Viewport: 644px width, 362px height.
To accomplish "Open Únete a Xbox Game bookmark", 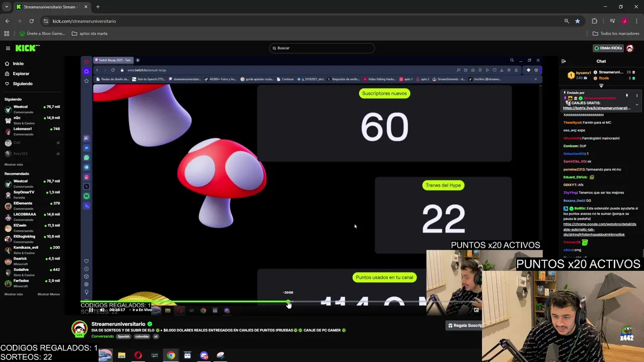I will (42, 34).
